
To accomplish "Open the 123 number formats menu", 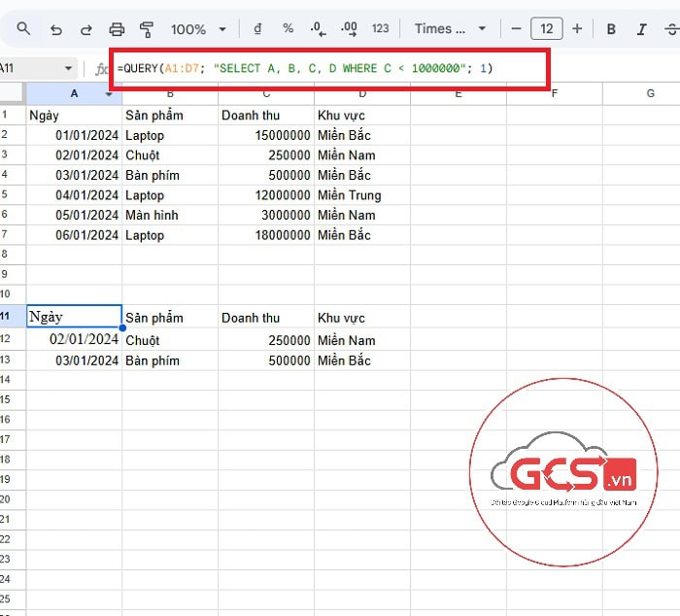I will 381,29.
